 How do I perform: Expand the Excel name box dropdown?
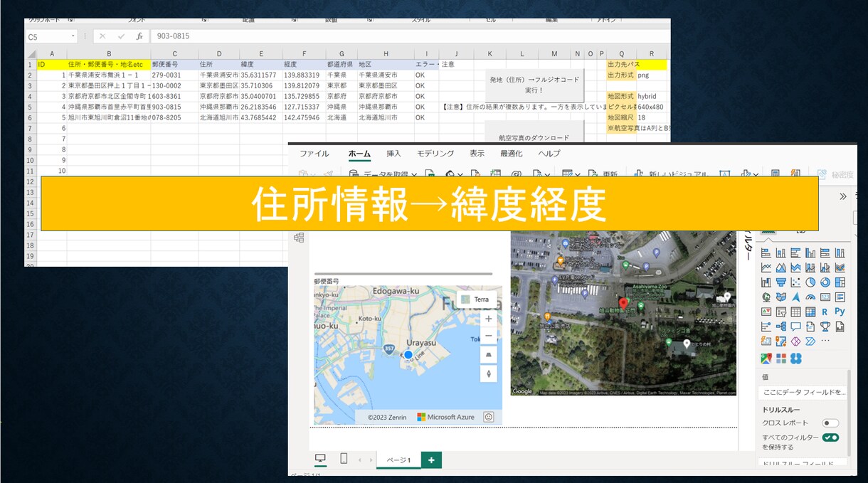73,36
